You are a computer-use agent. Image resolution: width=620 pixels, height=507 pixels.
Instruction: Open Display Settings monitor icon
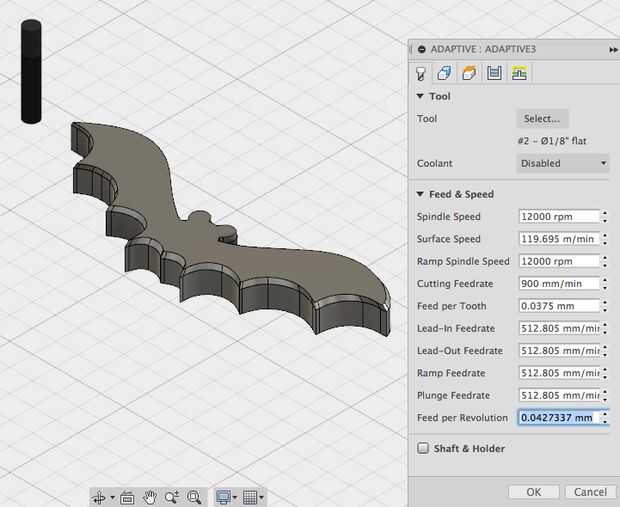(x=223, y=497)
